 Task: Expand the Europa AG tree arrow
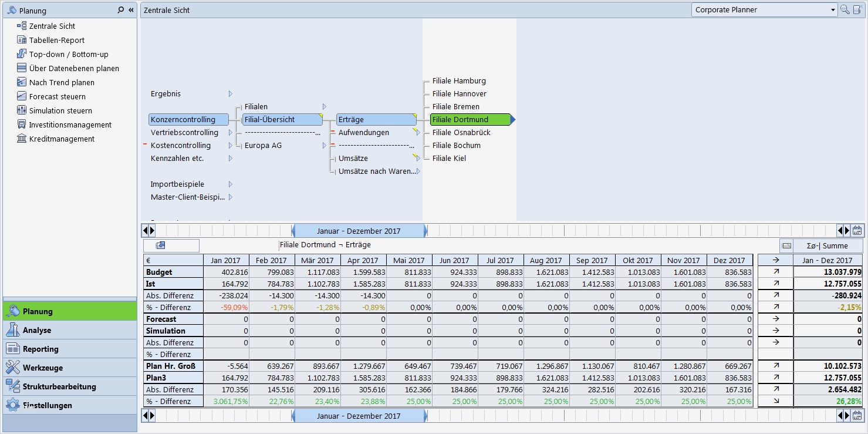pyautogui.click(x=324, y=146)
